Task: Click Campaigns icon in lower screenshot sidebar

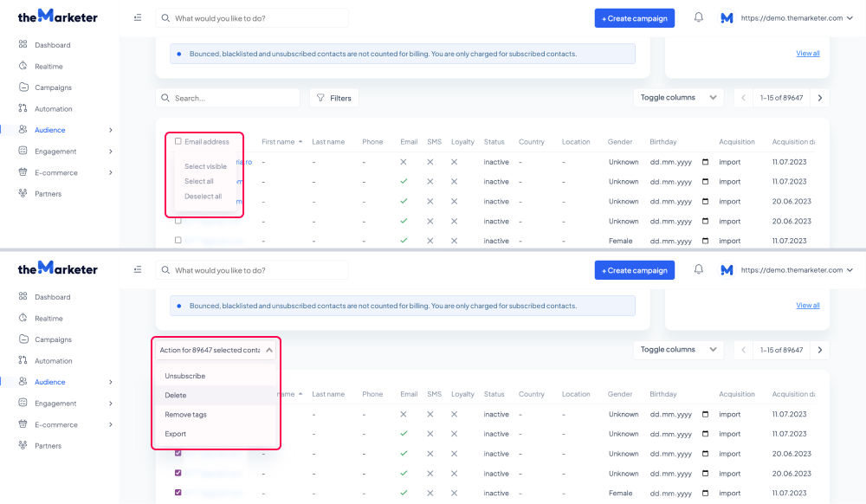Action: [23, 339]
